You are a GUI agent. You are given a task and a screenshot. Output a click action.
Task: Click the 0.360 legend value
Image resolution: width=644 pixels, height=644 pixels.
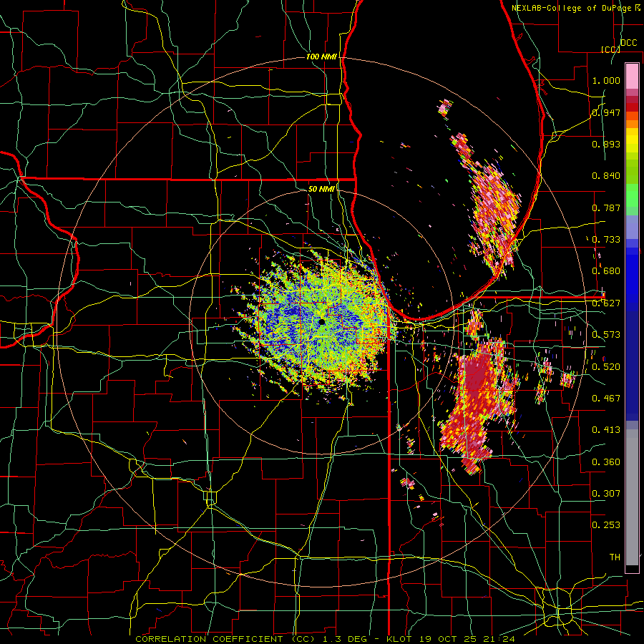click(x=606, y=462)
